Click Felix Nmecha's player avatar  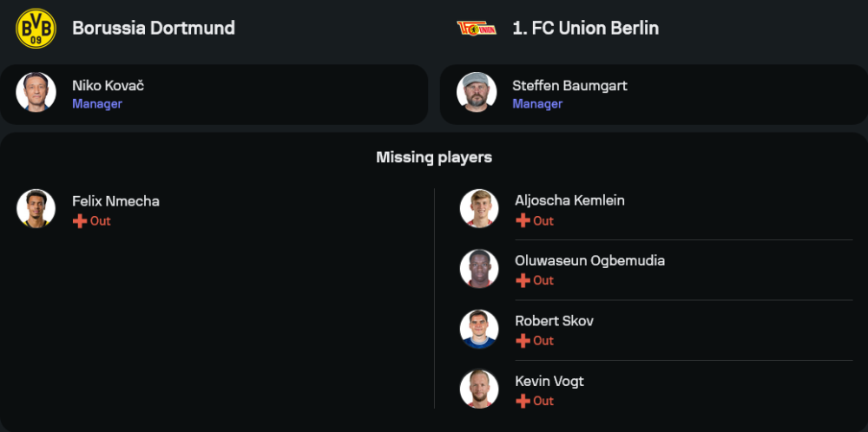[x=36, y=209]
